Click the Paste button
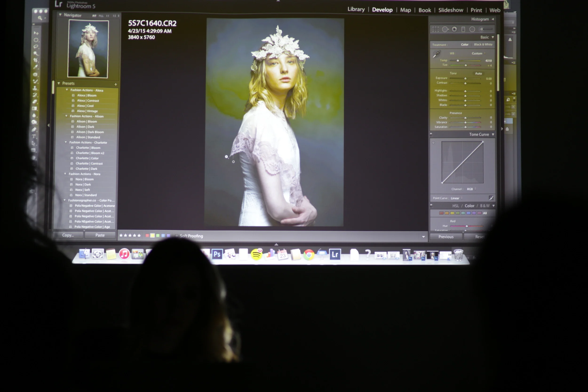Viewport: 588px width, 392px height. click(100, 235)
